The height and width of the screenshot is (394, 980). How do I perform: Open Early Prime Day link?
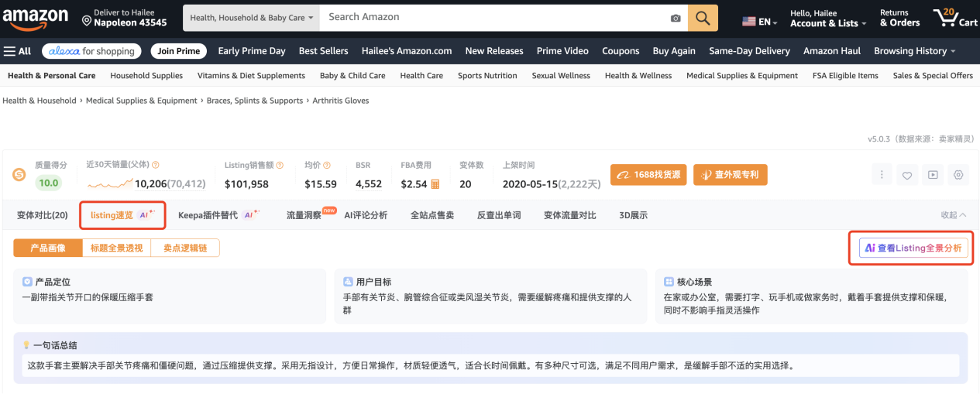click(252, 51)
